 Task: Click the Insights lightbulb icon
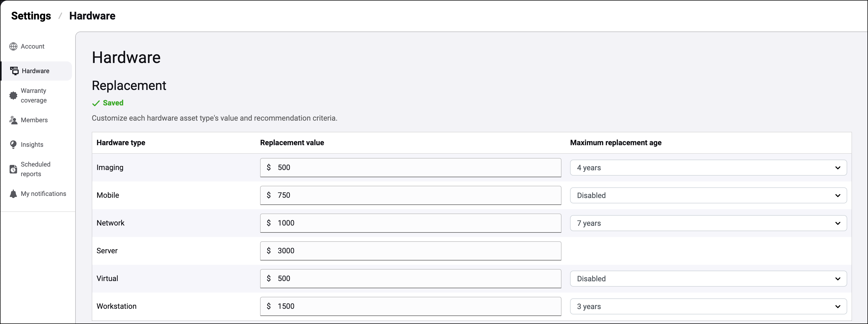(13, 145)
